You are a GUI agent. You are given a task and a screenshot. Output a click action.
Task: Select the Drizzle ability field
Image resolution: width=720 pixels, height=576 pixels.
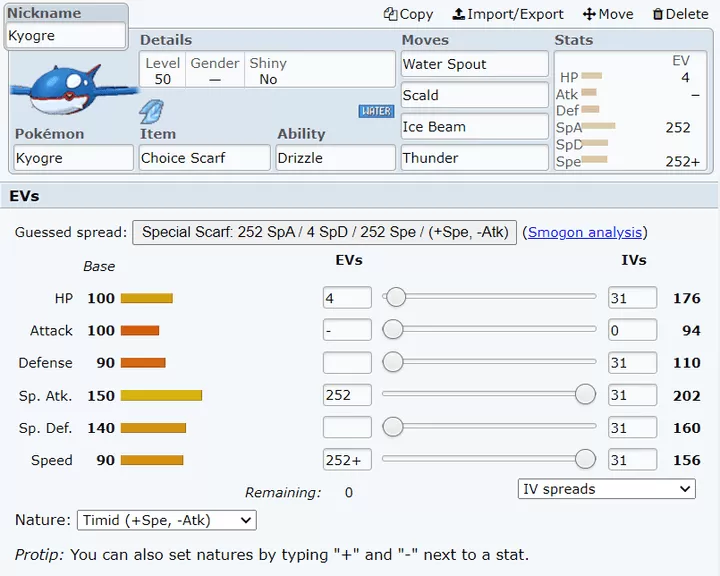(x=336, y=158)
